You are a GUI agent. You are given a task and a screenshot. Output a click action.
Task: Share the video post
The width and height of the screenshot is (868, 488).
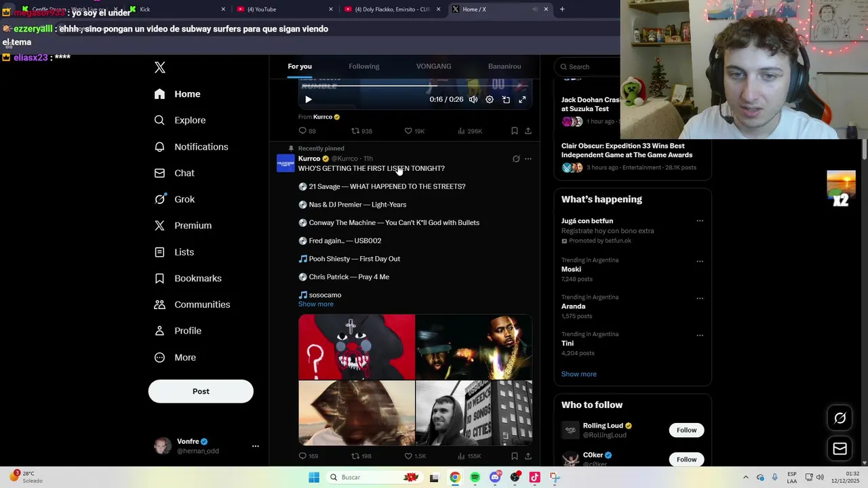pos(528,131)
